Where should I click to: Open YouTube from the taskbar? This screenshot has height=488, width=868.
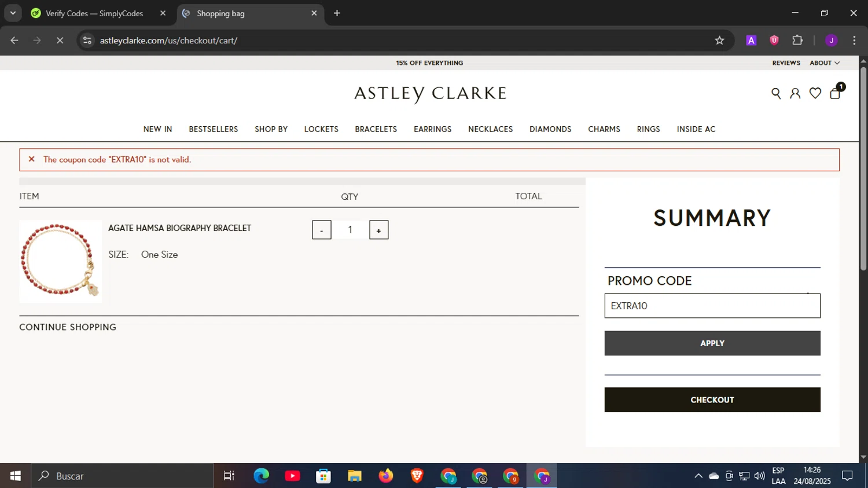[x=292, y=476]
